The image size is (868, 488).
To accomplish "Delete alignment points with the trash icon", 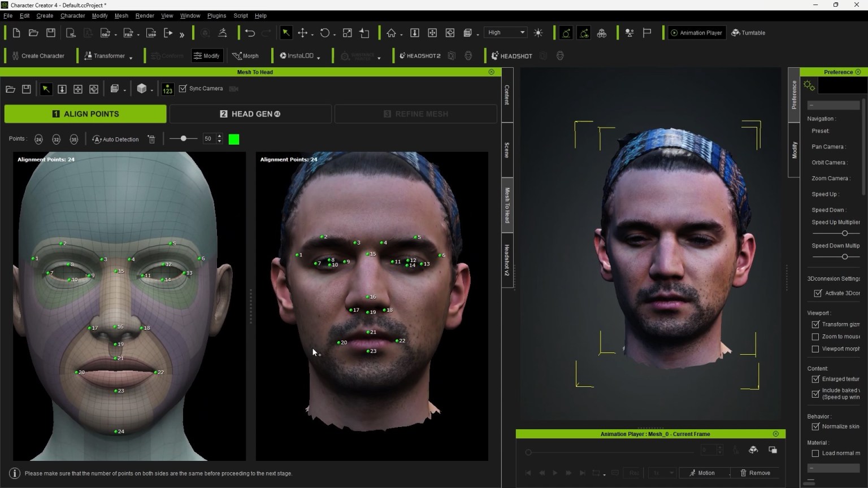I will point(151,139).
